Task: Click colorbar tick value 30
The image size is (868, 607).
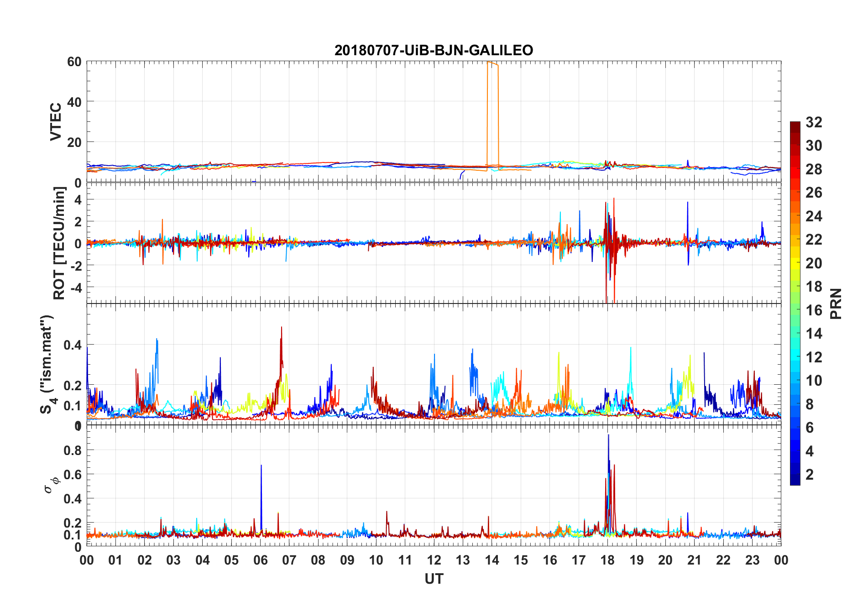Action: (x=814, y=146)
